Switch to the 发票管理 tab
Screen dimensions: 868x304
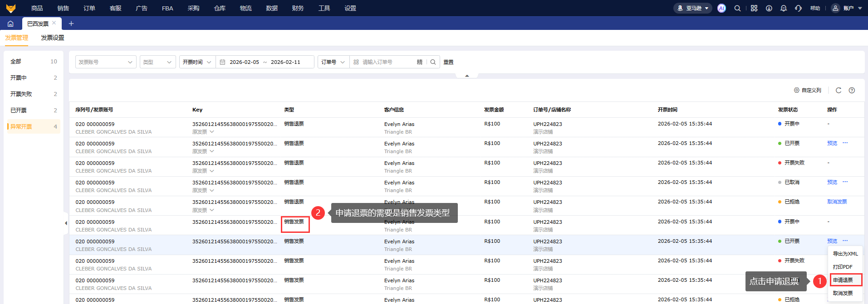point(17,38)
